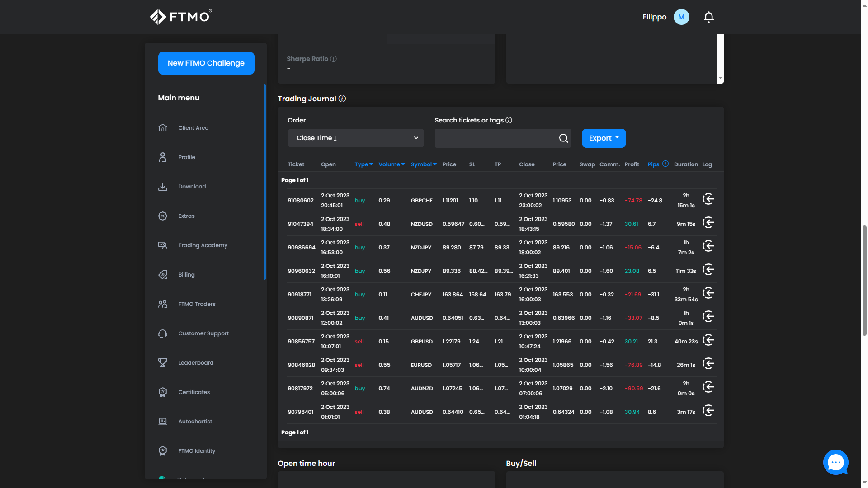Open the Close Time order dropdown
This screenshot has width=868, height=488.
click(x=356, y=138)
